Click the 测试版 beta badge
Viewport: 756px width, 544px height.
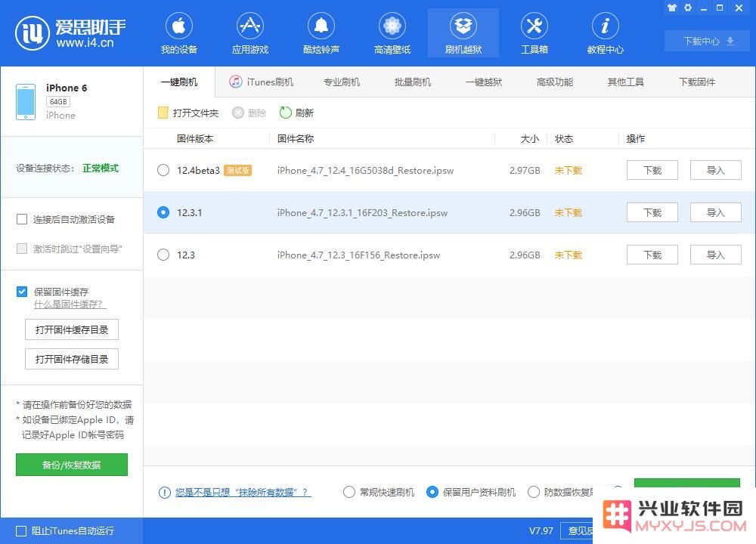coord(237,170)
